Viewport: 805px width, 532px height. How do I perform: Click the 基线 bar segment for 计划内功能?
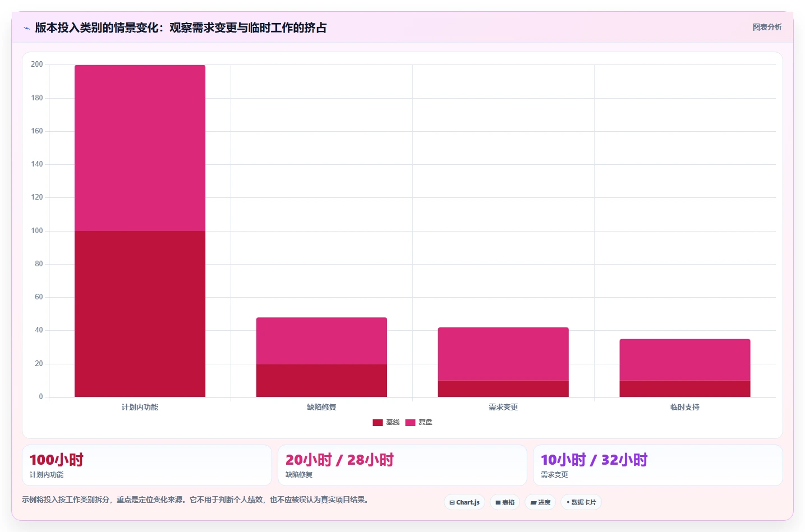[x=140, y=314]
